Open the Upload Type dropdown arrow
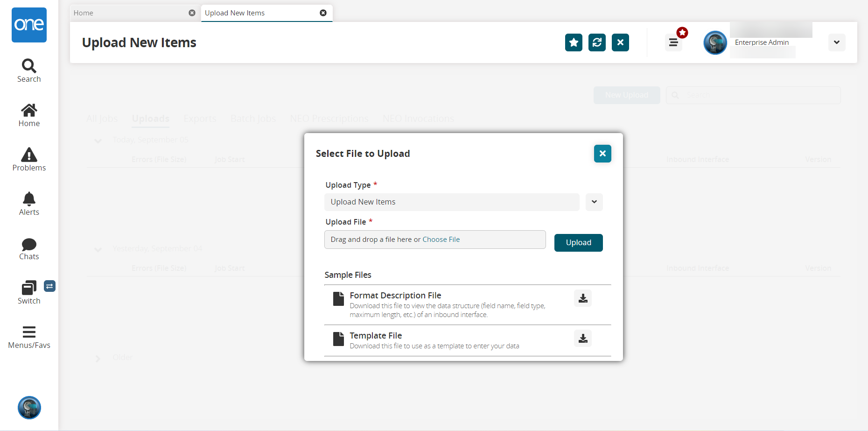Viewport: 868px width, 431px height. point(594,202)
